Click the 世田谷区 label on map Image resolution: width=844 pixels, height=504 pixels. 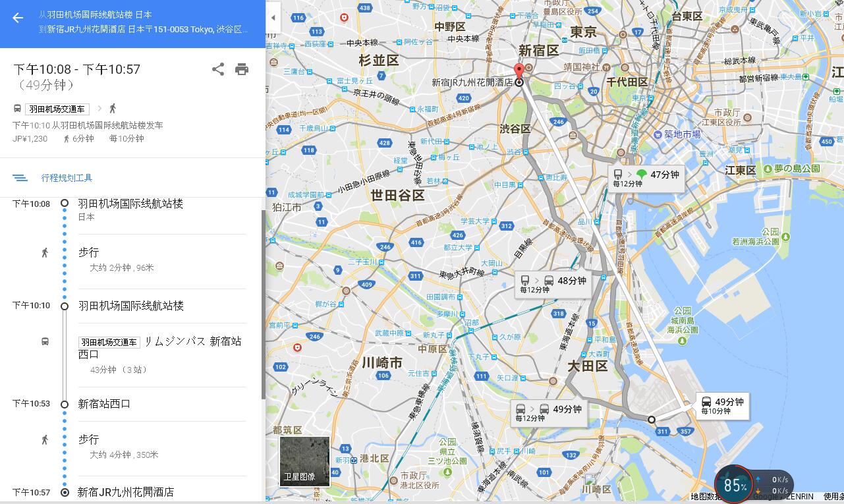(397, 196)
